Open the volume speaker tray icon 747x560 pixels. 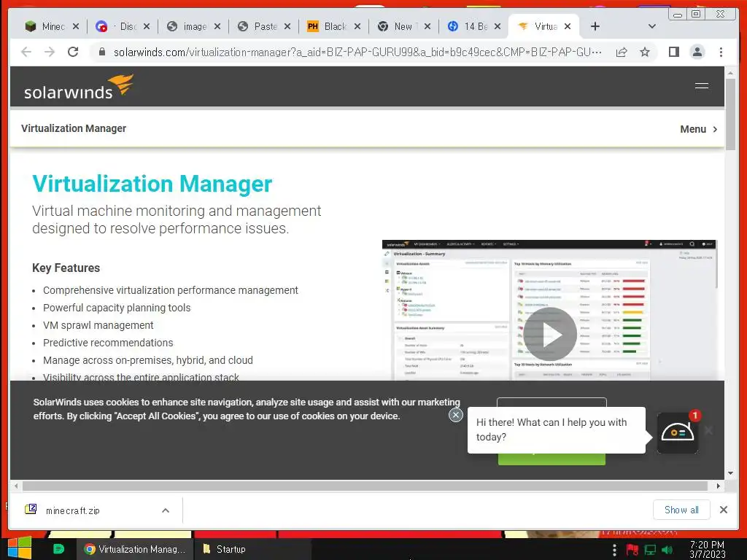[x=667, y=550]
